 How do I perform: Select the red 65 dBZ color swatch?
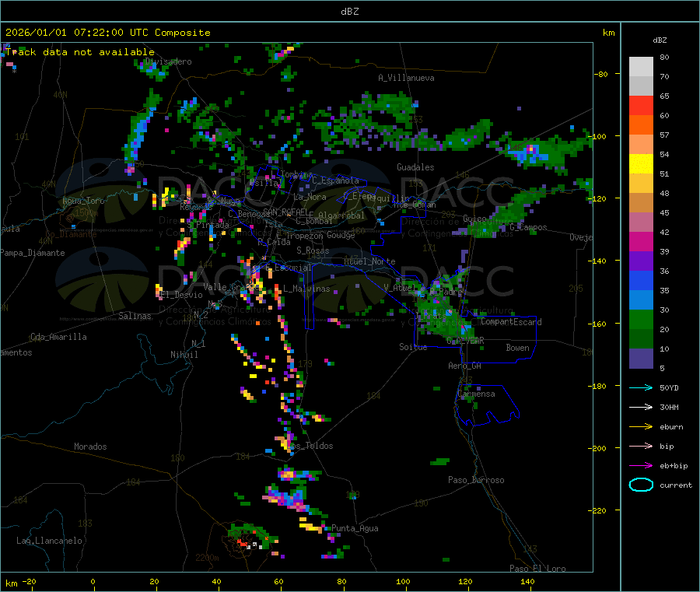click(641, 105)
